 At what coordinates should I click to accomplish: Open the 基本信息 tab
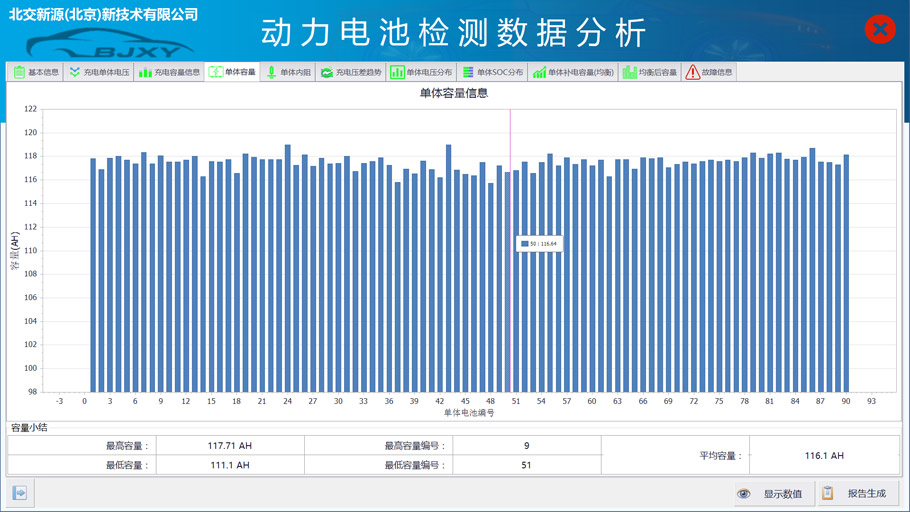click(x=36, y=72)
